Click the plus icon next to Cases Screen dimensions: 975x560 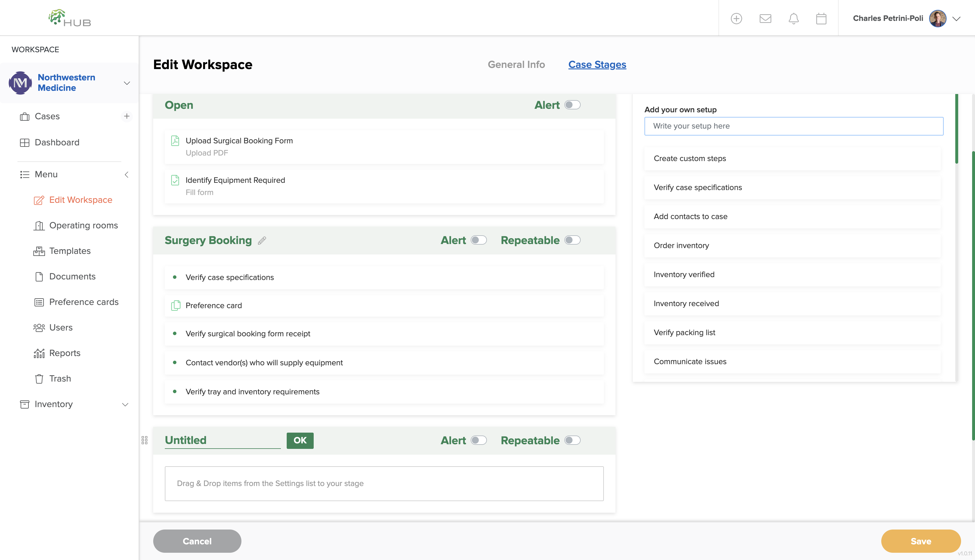127,116
